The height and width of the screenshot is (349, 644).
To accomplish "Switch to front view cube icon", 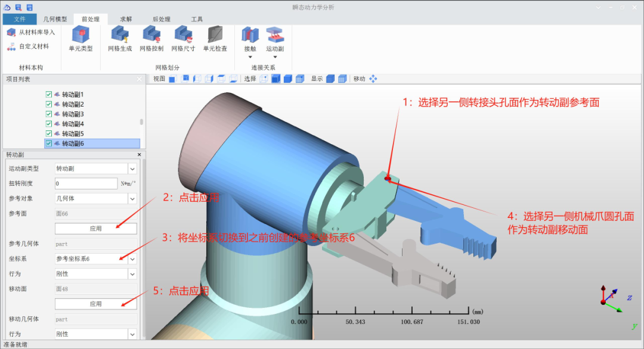I will point(172,79).
